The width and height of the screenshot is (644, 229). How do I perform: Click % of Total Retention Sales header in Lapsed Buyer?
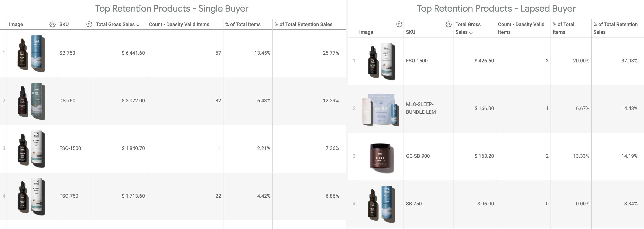click(x=615, y=28)
